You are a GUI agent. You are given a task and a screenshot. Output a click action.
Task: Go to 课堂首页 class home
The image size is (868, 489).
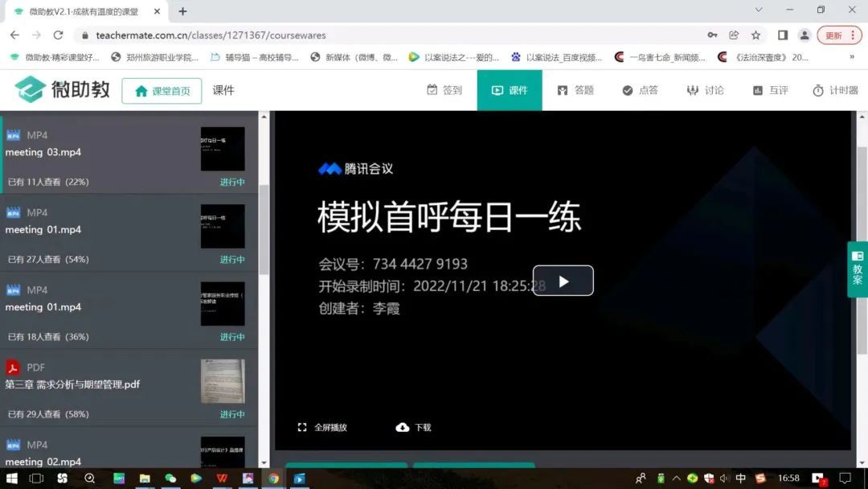click(x=162, y=91)
